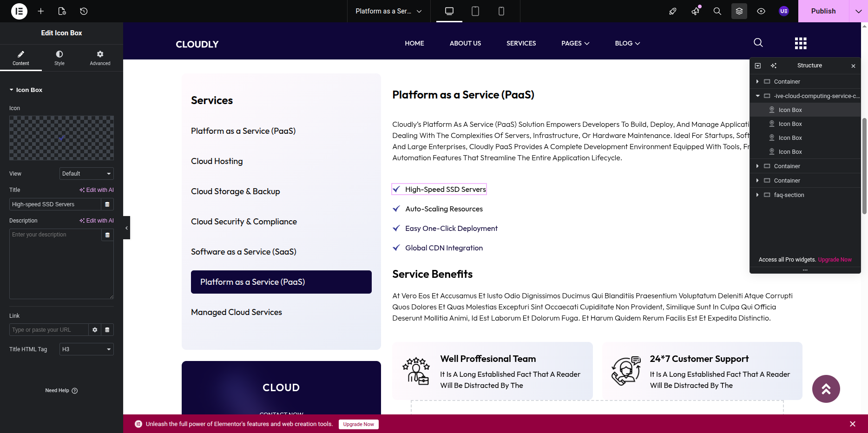Screen dimensions: 868x433
Task: Click highlighted Platform as a Service button
Action: 281,282
